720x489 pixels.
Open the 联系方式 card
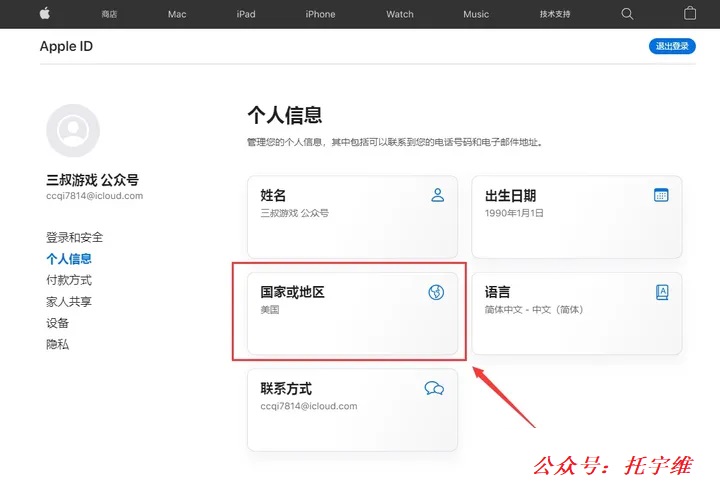[352, 410]
